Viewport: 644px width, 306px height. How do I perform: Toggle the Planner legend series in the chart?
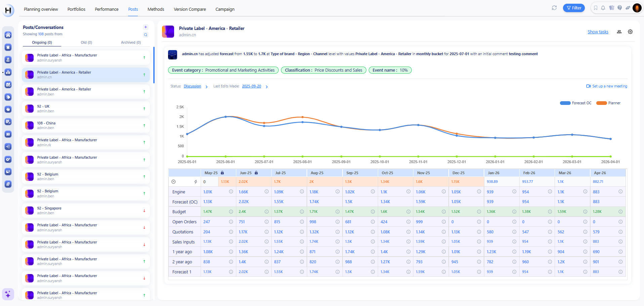[x=608, y=103]
